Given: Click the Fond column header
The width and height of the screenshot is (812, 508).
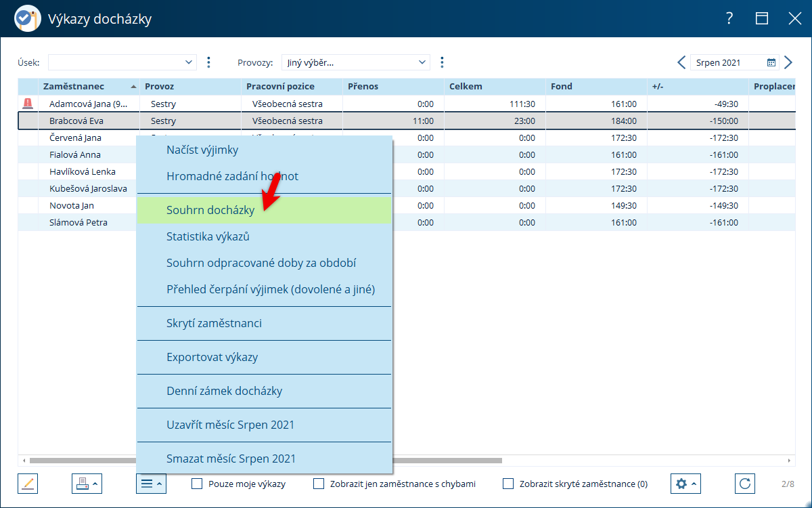Looking at the screenshot, I should tap(596, 87).
